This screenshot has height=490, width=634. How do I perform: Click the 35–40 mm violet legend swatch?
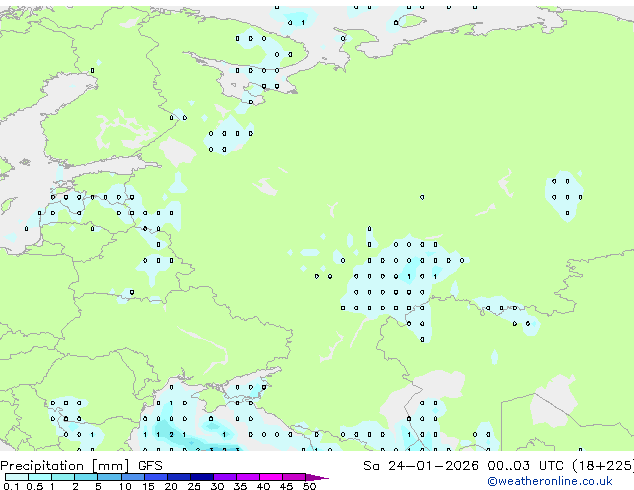pos(248,477)
